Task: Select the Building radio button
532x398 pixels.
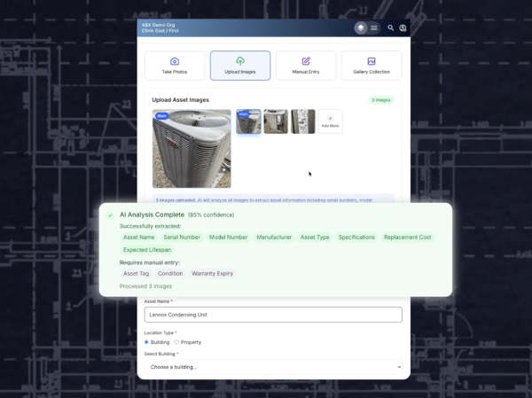Action: (146, 341)
